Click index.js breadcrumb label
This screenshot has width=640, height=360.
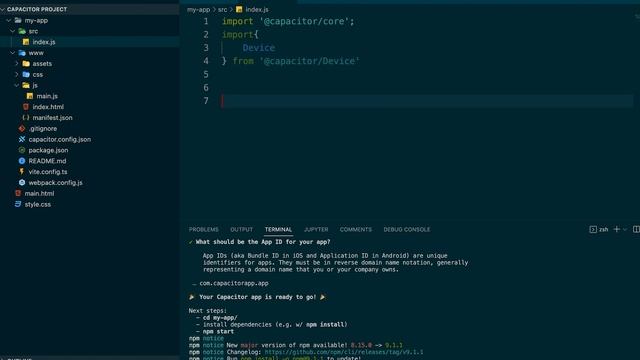point(257,9)
